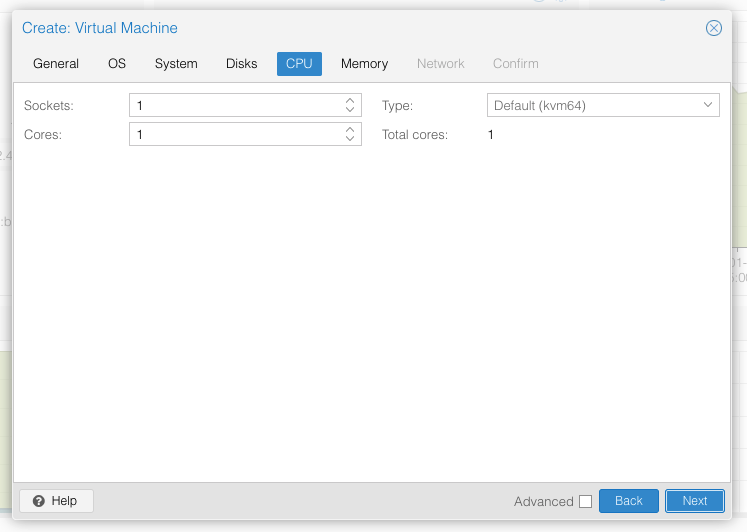Open the OS tab
Image resolution: width=747 pixels, height=532 pixels.
click(117, 64)
